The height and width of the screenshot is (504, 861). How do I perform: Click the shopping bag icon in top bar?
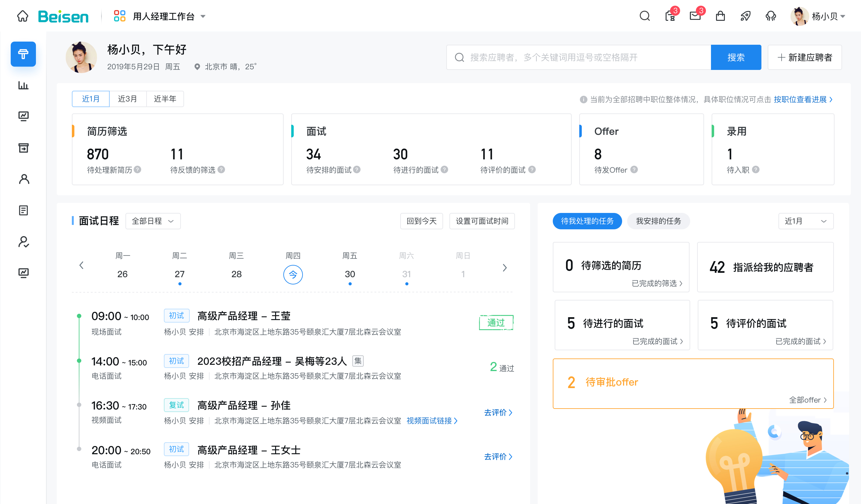click(x=720, y=16)
